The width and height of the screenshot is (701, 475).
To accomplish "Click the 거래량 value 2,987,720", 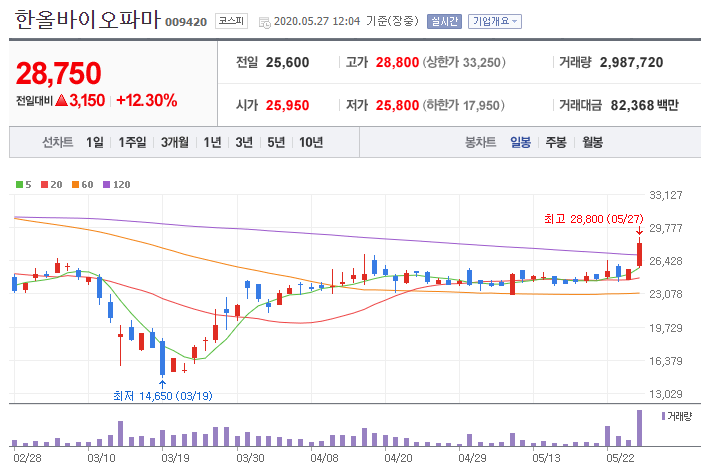I will pos(631,62).
